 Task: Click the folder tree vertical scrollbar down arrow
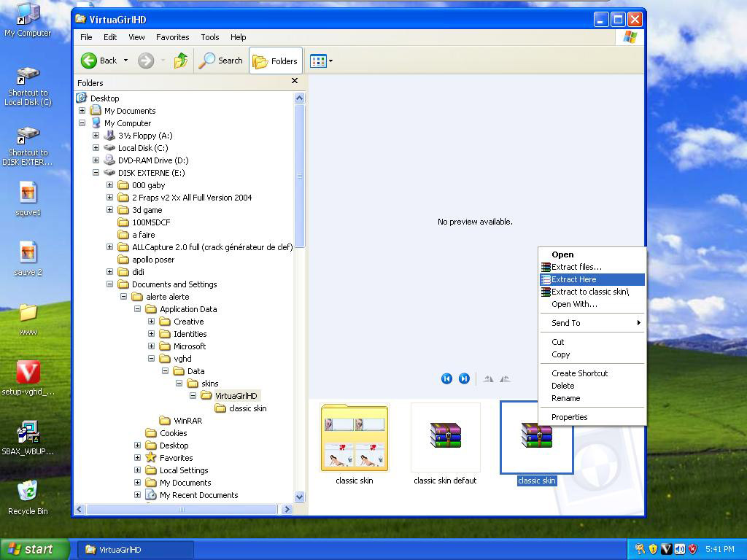tap(299, 497)
